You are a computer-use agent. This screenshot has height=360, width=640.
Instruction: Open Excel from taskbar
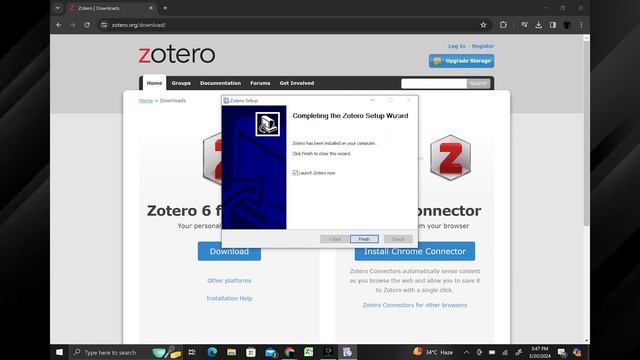pyautogui.click(x=309, y=352)
